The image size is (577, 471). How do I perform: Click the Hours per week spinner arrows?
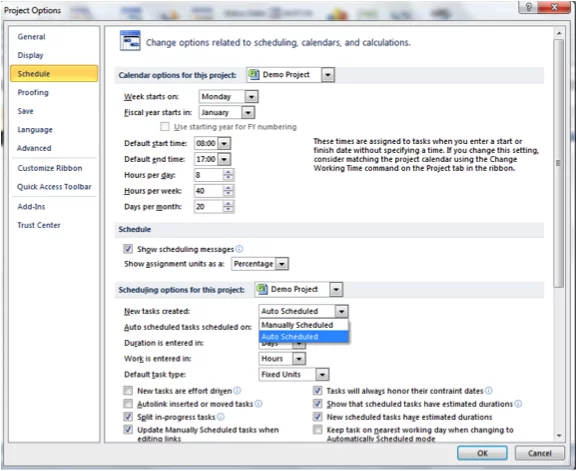(228, 191)
